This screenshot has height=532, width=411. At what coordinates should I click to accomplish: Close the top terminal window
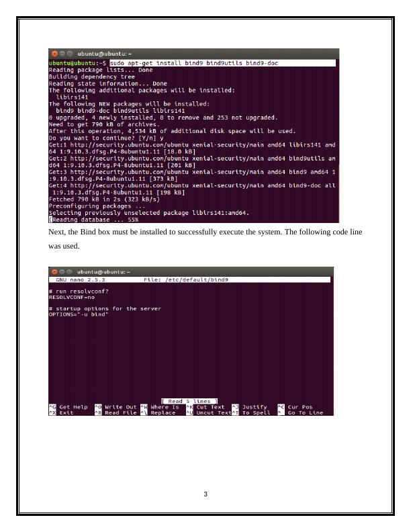point(54,54)
